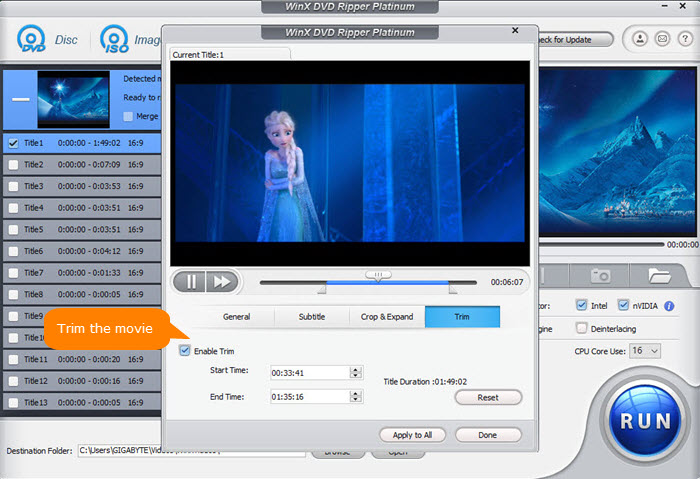Check the Title5 checkbox
700x479 pixels.
(x=13, y=229)
